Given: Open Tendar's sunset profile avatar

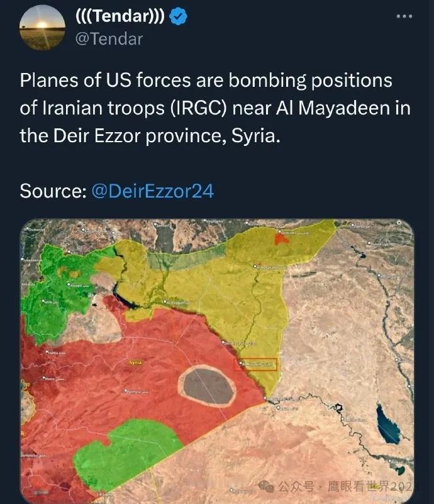Looking at the screenshot, I should pos(42,28).
